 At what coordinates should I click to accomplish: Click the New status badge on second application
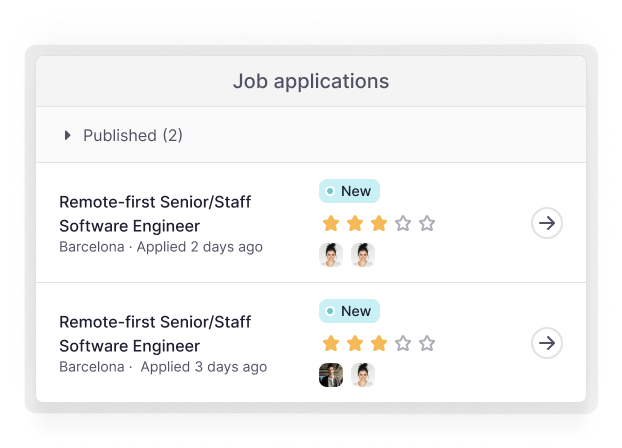click(x=349, y=311)
